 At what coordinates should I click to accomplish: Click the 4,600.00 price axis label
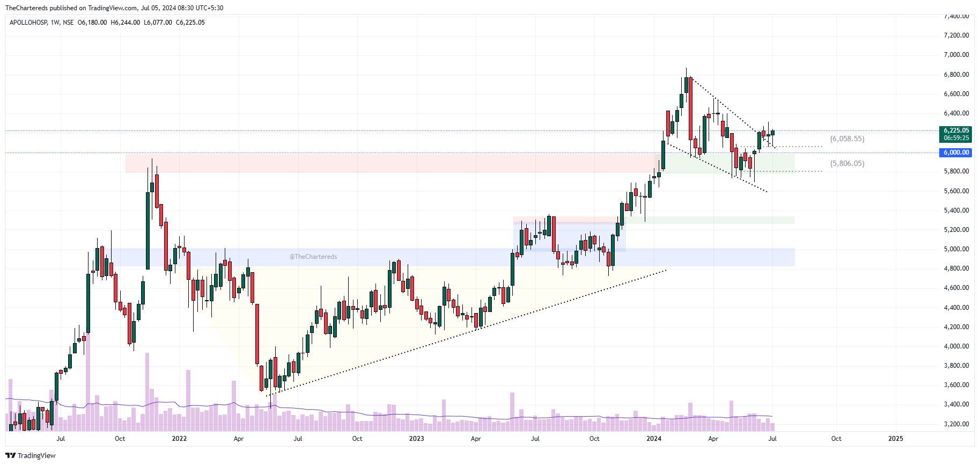click(x=956, y=288)
